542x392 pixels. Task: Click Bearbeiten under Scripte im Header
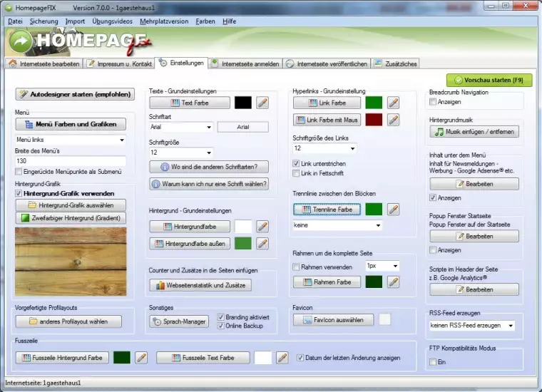coord(474,289)
